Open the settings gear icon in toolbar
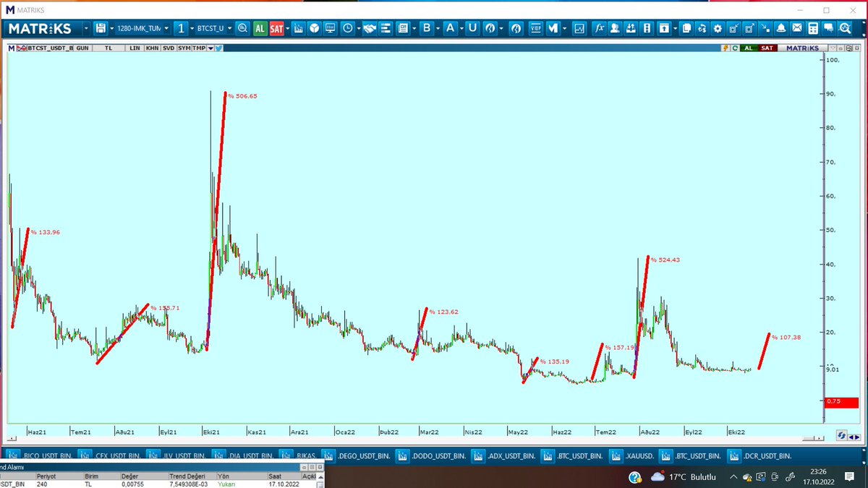 [718, 28]
